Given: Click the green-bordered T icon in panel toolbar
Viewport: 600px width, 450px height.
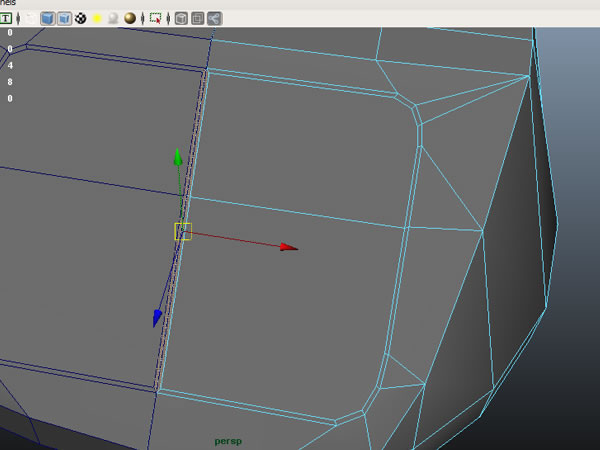Looking at the screenshot, I should coord(7,18).
